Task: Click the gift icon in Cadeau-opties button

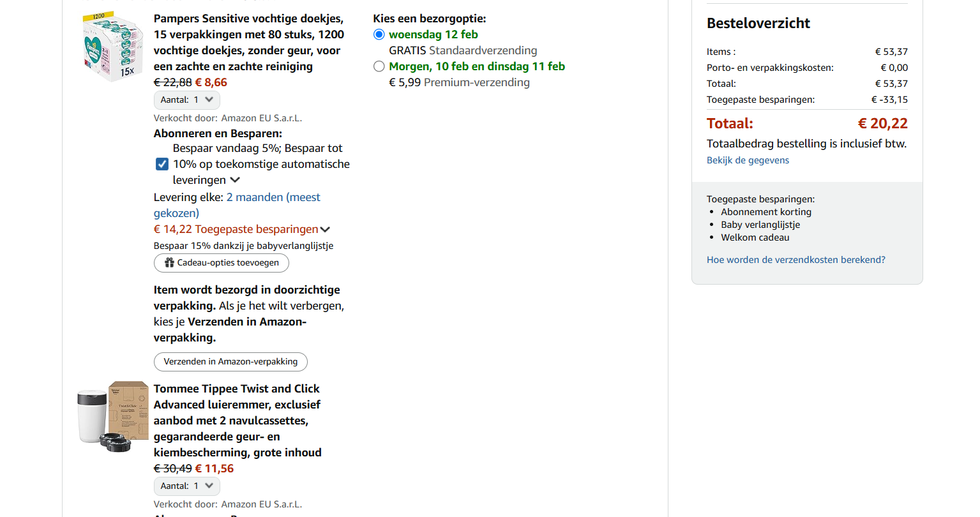Action: [169, 263]
